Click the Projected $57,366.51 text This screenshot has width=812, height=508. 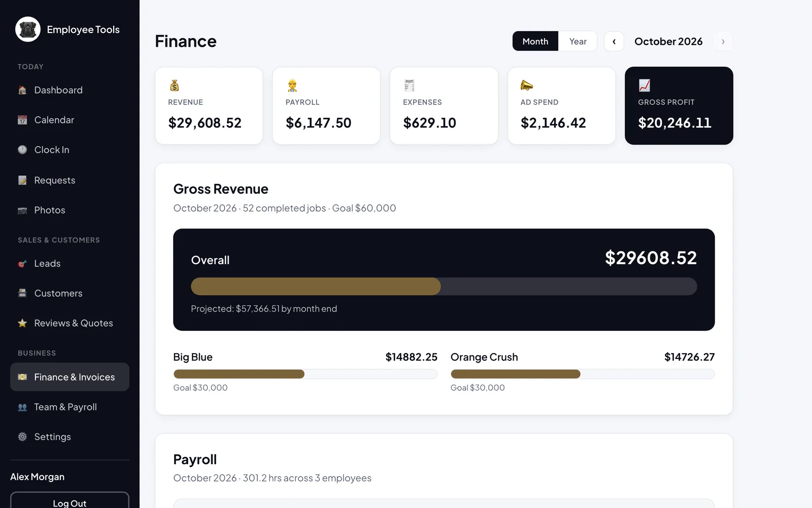pos(264,309)
